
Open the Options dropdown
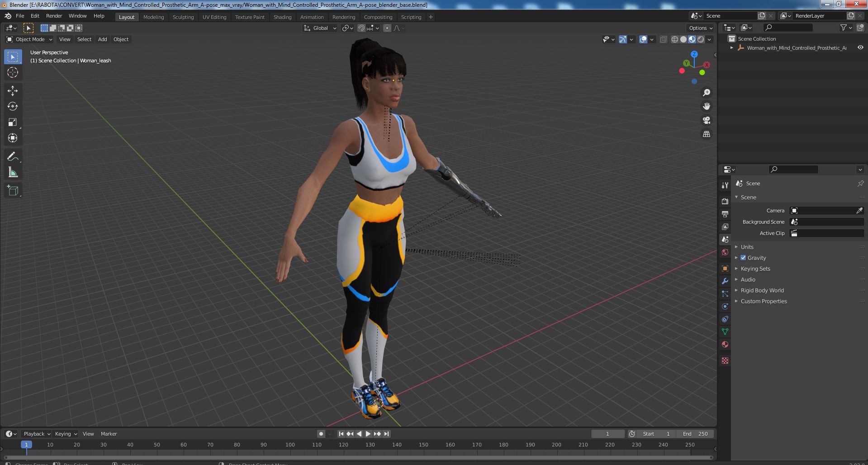click(700, 28)
